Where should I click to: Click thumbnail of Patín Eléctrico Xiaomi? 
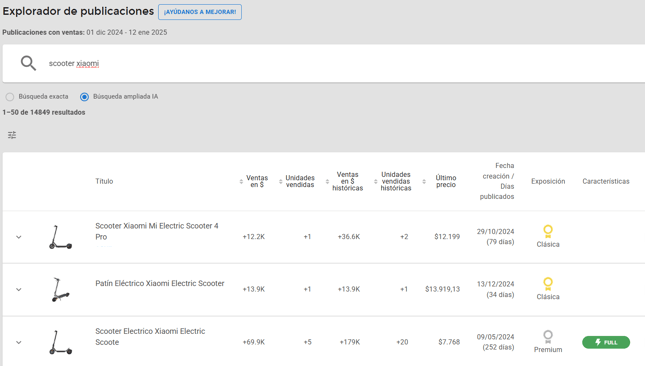tap(60, 290)
